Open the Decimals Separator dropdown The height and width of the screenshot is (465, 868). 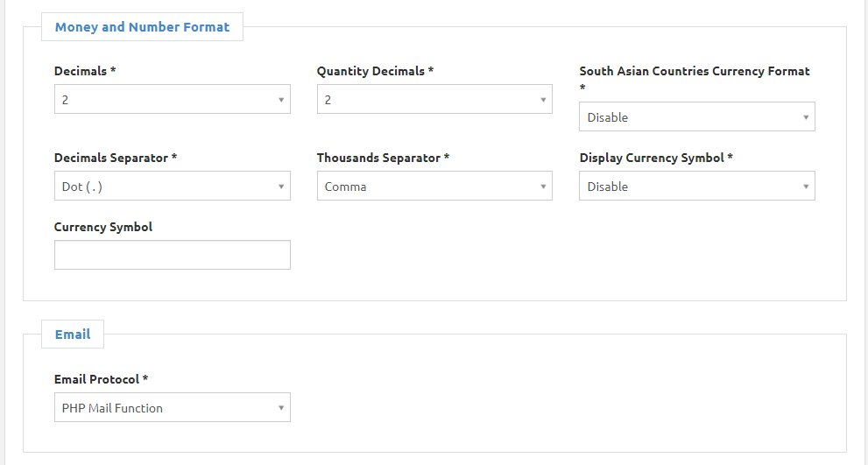[x=172, y=187]
